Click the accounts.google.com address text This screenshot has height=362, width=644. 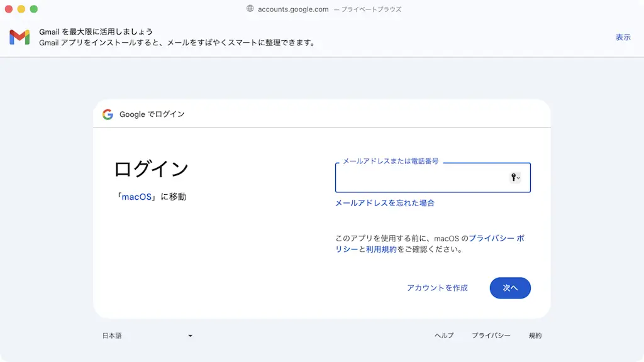point(293,9)
